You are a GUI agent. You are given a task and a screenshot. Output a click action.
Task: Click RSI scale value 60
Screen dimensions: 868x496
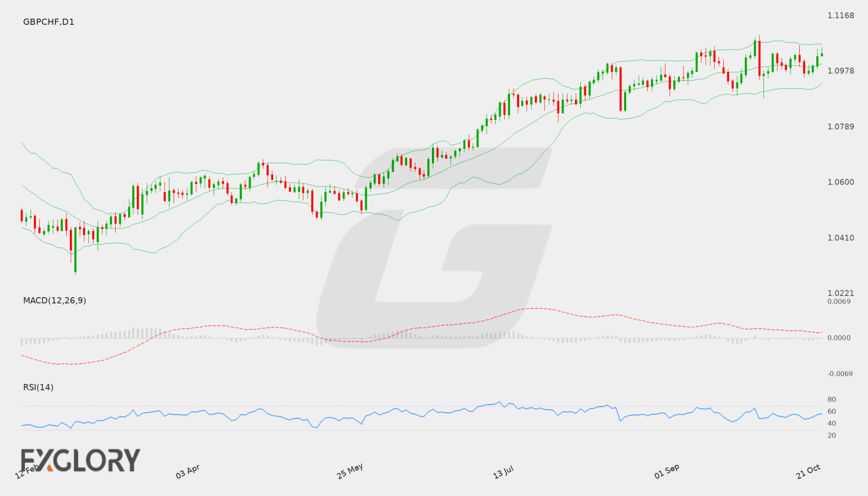(832, 411)
